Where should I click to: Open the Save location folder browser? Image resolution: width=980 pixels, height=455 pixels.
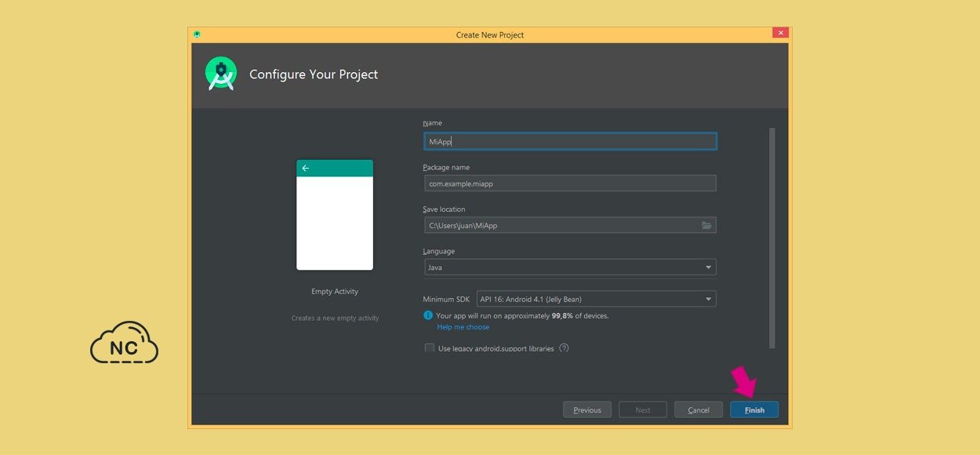coord(706,226)
